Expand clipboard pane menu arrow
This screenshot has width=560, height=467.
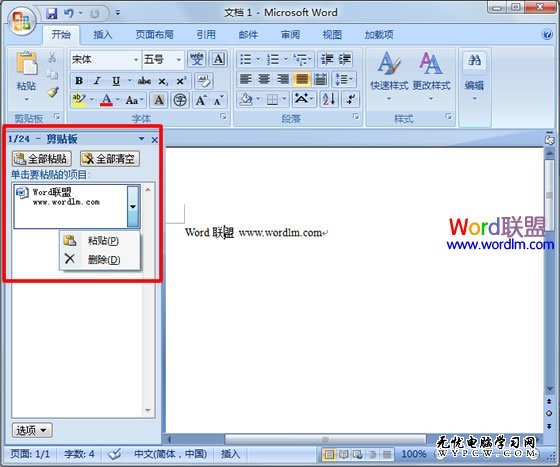tap(142, 139)
